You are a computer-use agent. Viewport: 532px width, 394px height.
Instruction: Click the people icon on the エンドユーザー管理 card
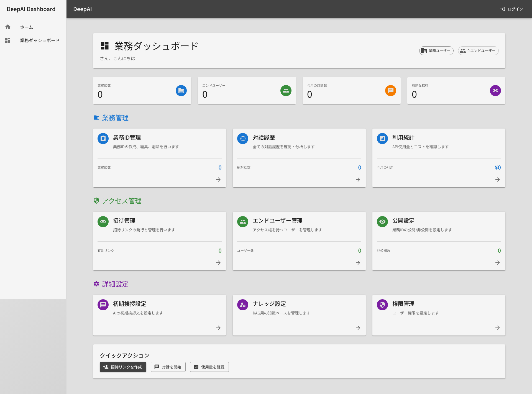243,222
